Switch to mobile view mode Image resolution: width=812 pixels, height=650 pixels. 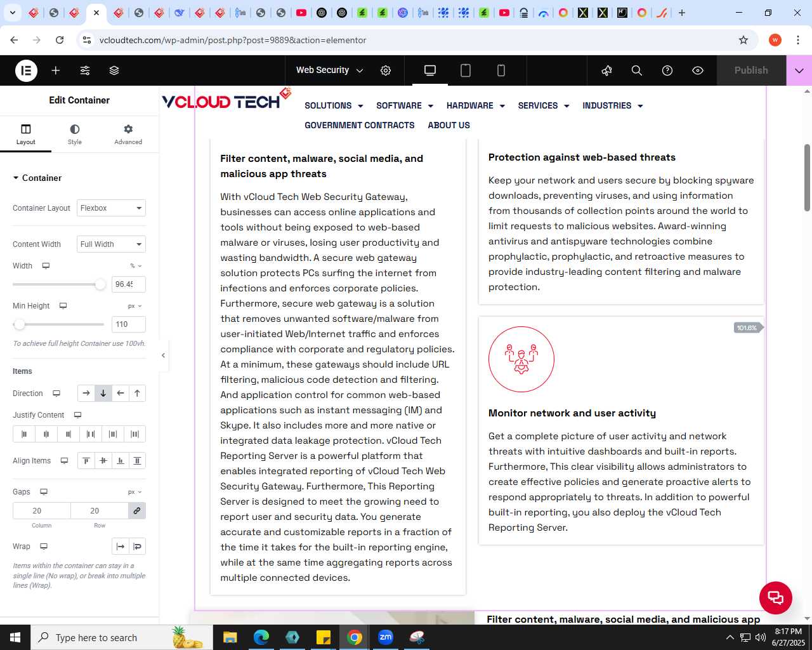tap(501, 70)
